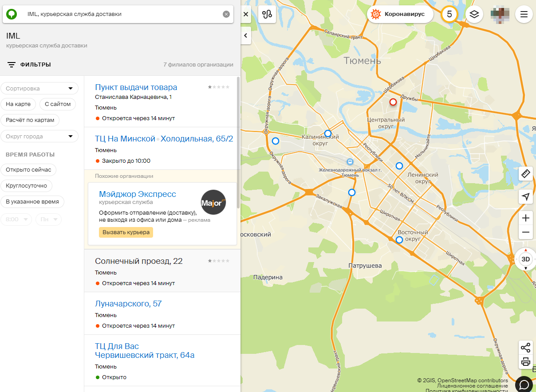
Task: Open the map layers icon
Action: pos(474,14)
